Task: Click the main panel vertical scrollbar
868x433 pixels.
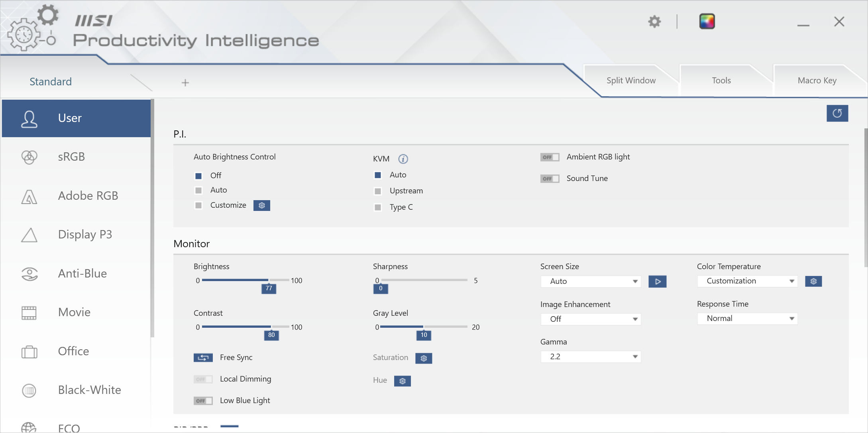Action: 866,198
